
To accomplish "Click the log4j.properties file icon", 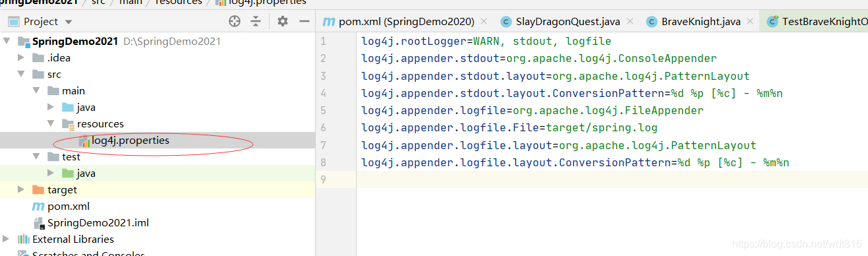I will (x=84, y=141).
